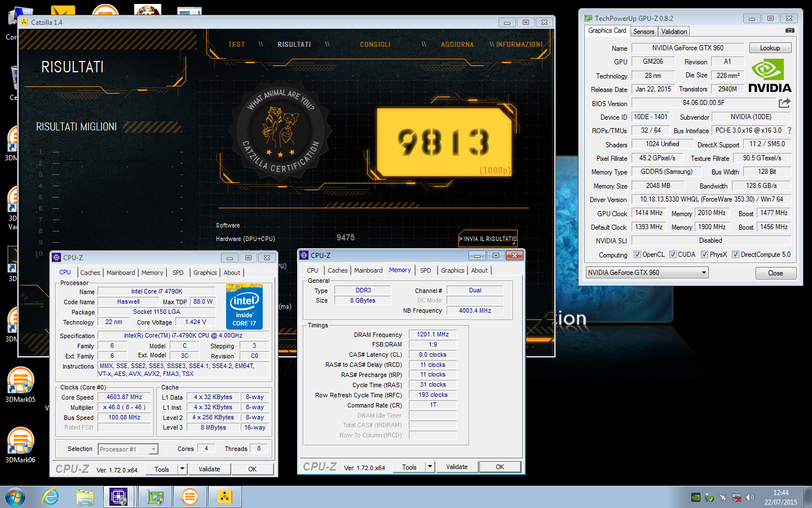Switch to CPU-Z via its taskbar icon
The image size is (812, 508).
coord(118,497)
